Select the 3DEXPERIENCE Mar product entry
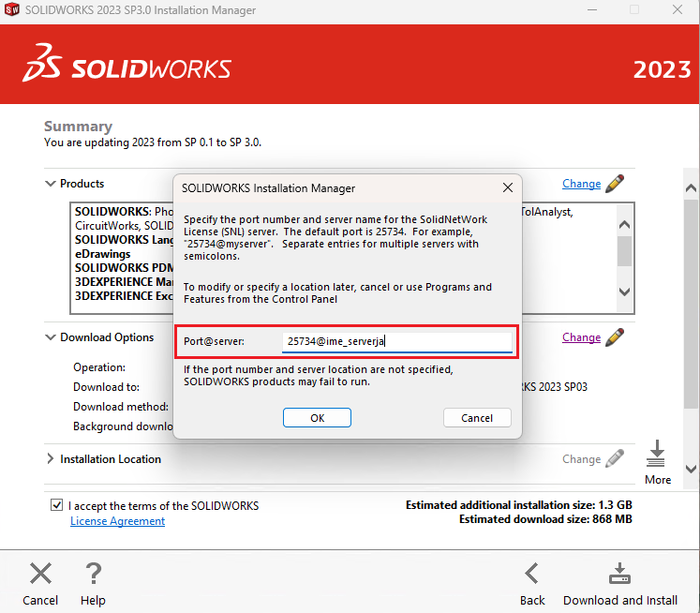 [124, 282]
